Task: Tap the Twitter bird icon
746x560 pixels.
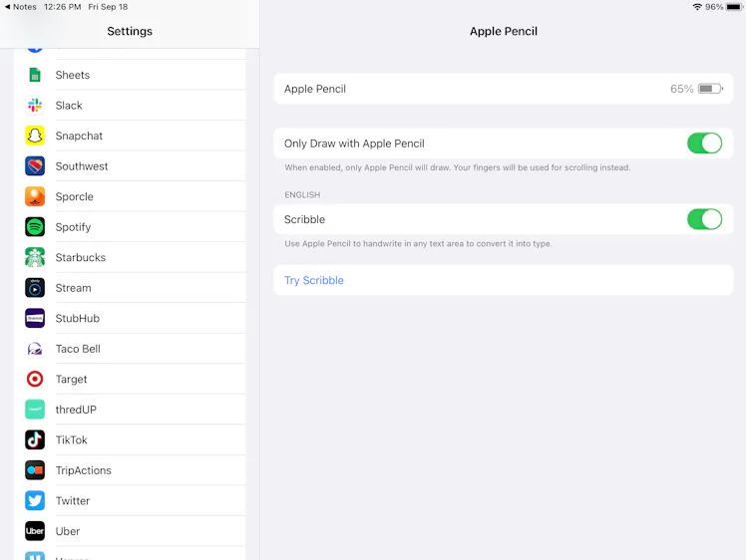Action: [35, 500]
